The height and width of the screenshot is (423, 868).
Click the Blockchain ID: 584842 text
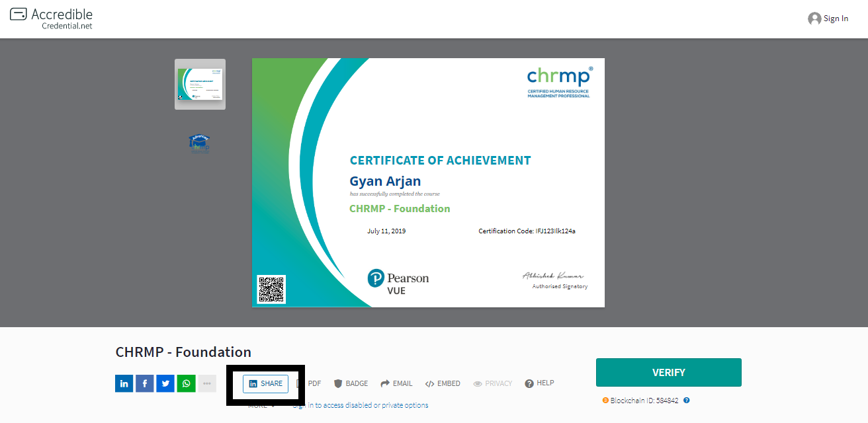click(x=644, y=401)
